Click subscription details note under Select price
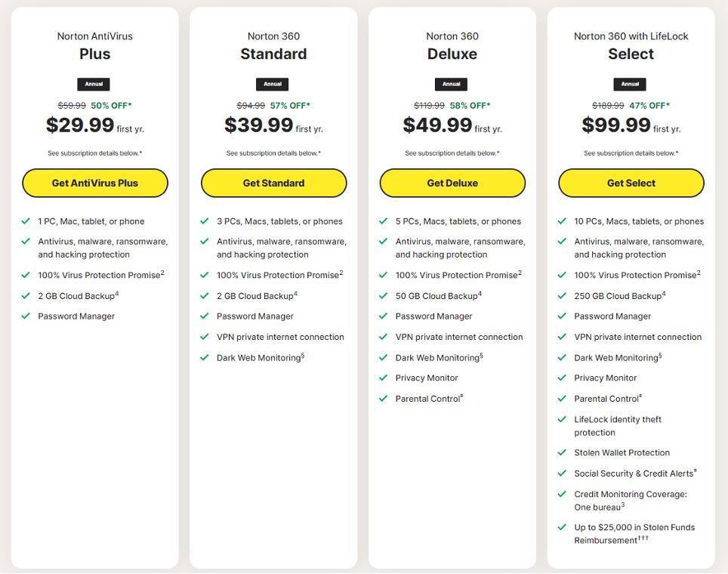This screenshot has height=574, width=728. click(x=631, y=153)
